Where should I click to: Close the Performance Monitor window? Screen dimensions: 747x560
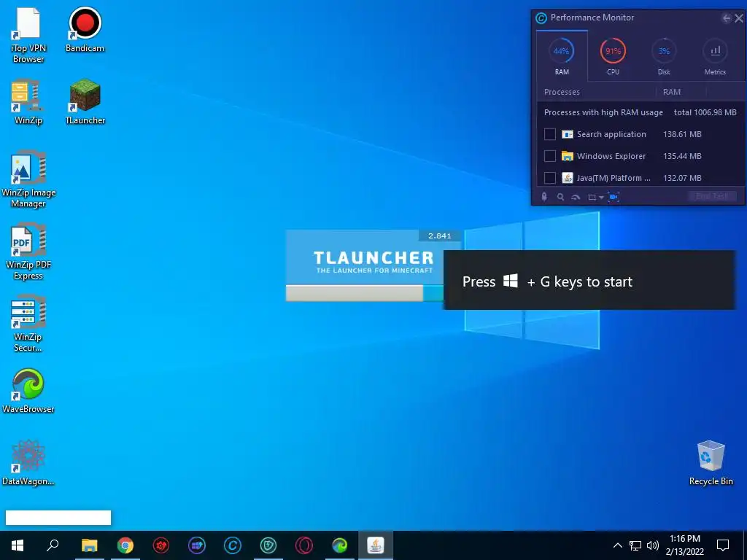pyautogui.click(x=739, y=18)
